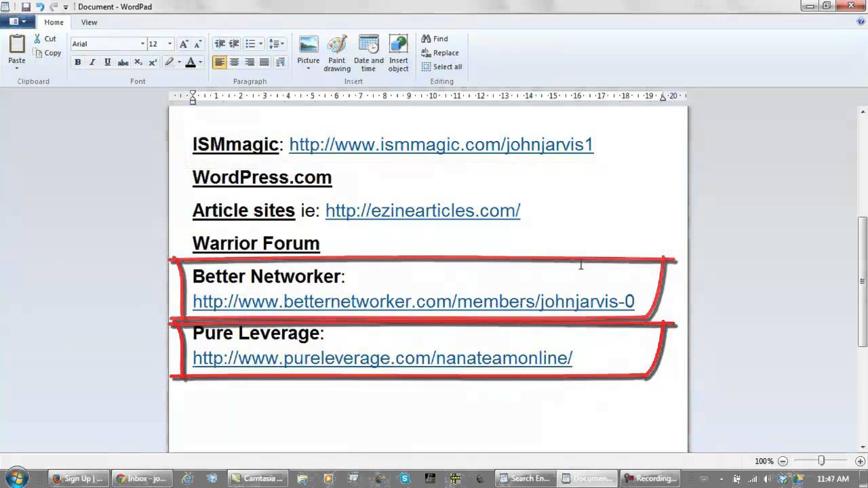
Task: Justify the paragraph text
Action: [264, 62]
